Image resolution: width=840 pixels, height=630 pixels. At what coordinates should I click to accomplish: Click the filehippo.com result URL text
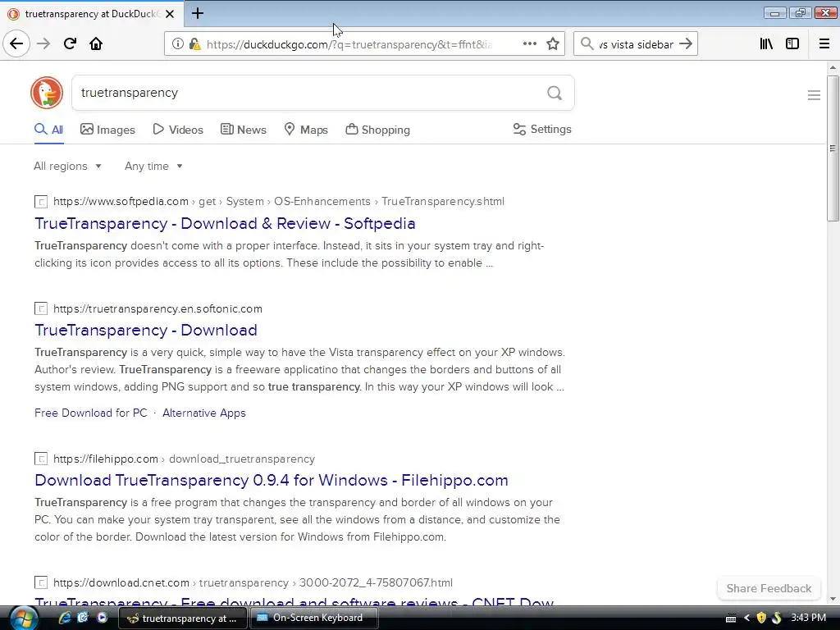(106, 459)
